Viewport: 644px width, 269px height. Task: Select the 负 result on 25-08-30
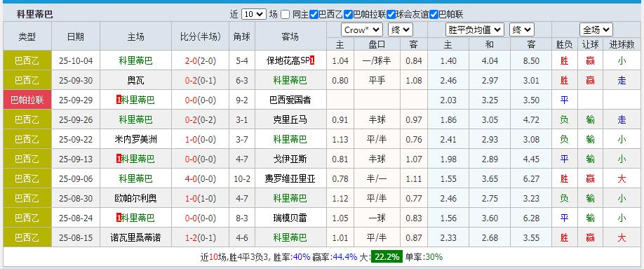(x=564, y=198)
